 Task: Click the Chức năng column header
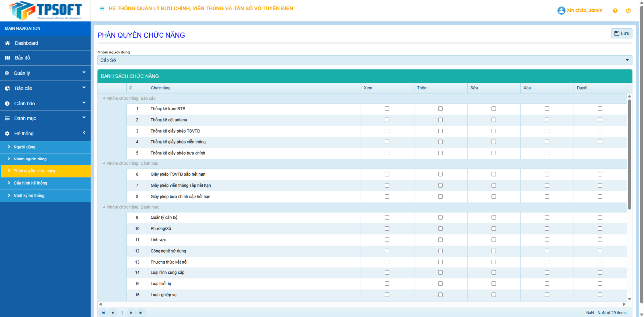pyautogui.click(x=161, y=88)
